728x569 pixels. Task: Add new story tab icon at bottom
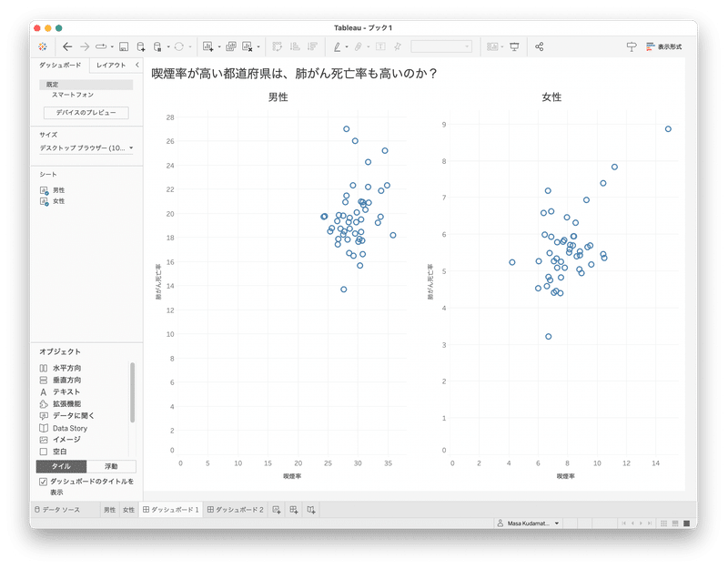coord(311,510)
